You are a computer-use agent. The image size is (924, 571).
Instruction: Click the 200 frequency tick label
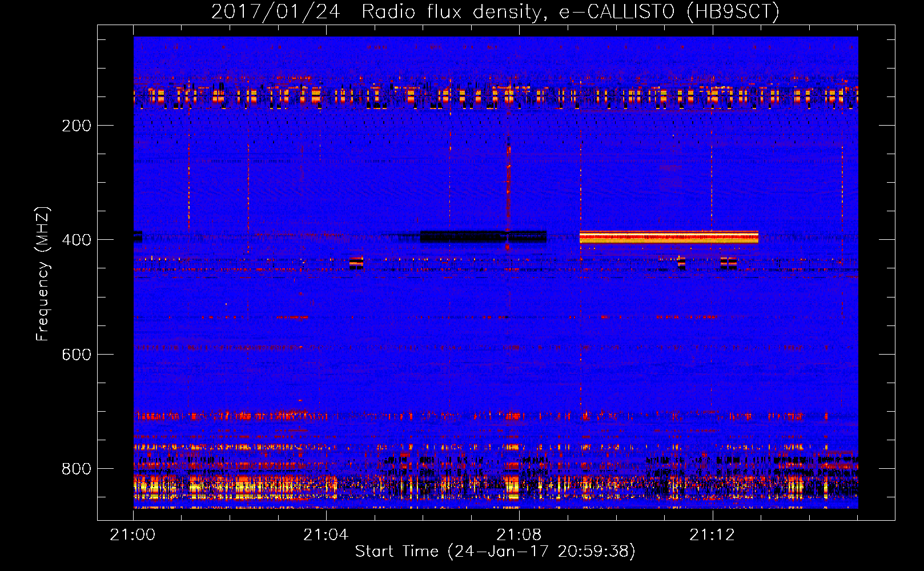coord(77,126)
